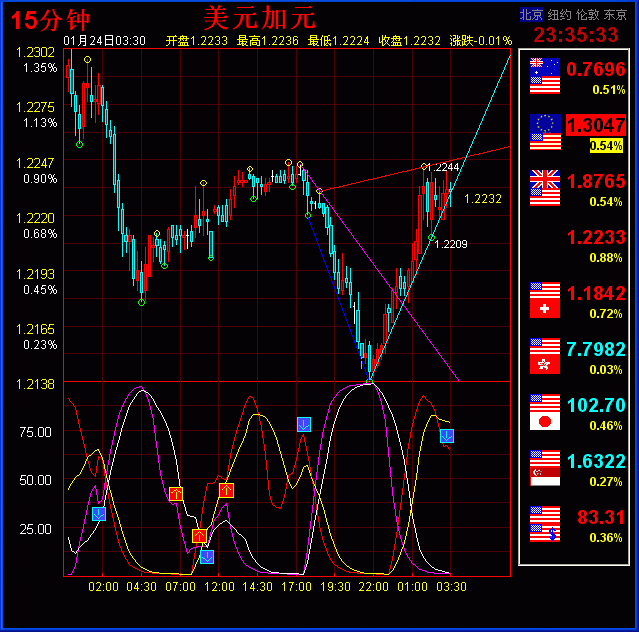Click the 1.2209 low price label

[451, 244]
